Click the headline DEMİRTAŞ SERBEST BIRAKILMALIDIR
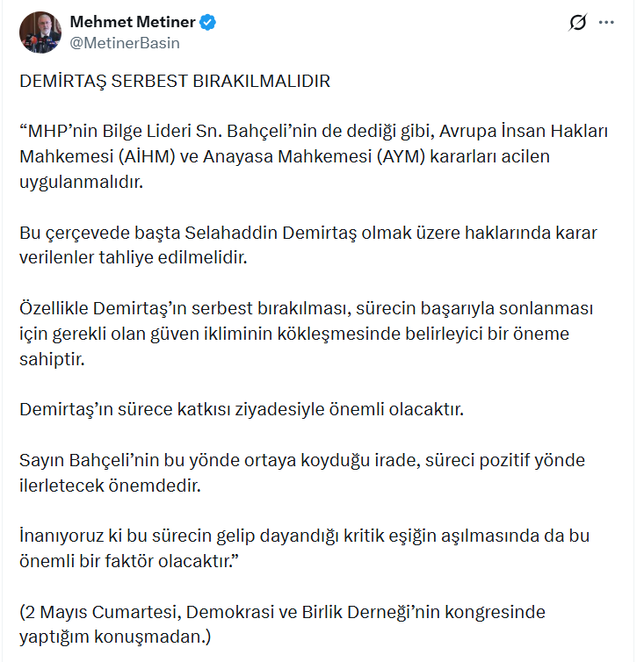This screenshot has height=662, width=644. coord(175,81)
